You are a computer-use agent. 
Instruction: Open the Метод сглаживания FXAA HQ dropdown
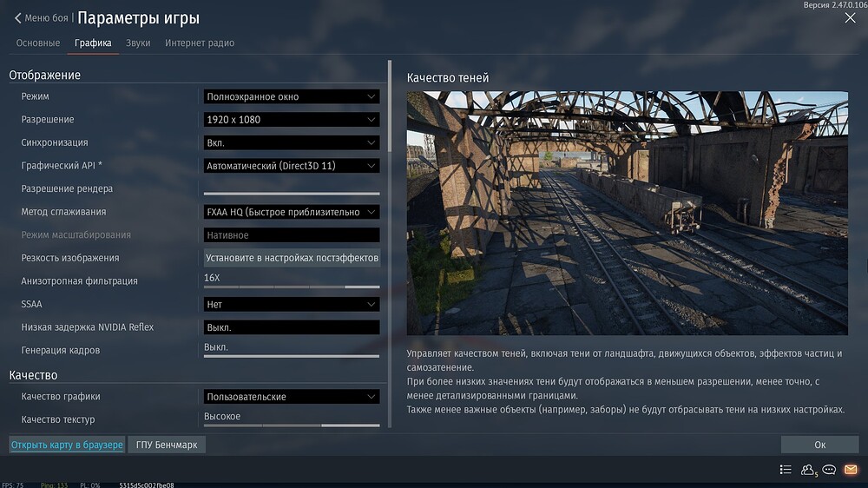292,212
